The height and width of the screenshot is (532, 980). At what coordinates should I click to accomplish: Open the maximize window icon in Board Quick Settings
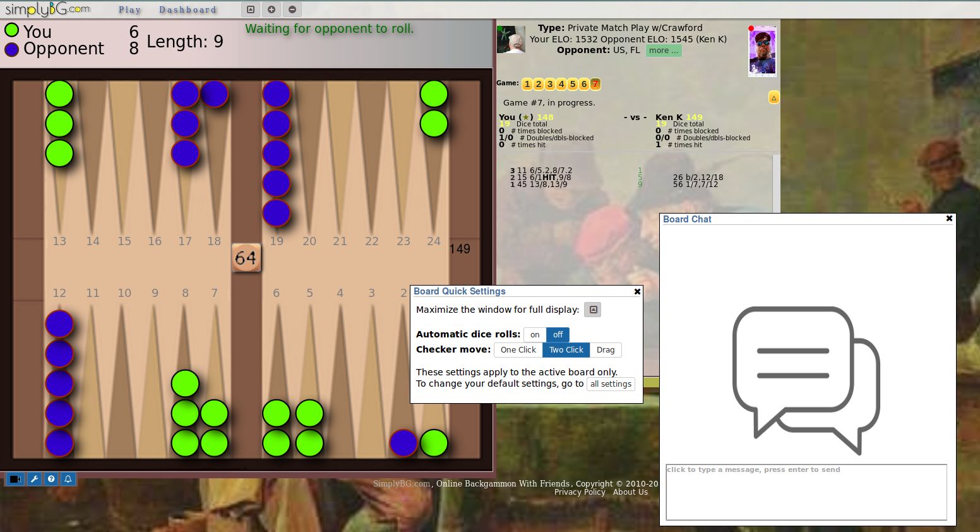point(592,310)
